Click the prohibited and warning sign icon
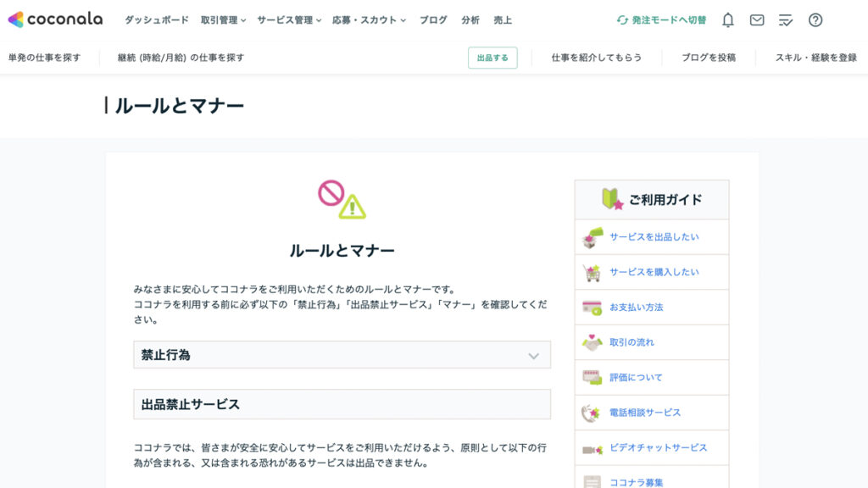Screen dimensions: 868x488 342,199
